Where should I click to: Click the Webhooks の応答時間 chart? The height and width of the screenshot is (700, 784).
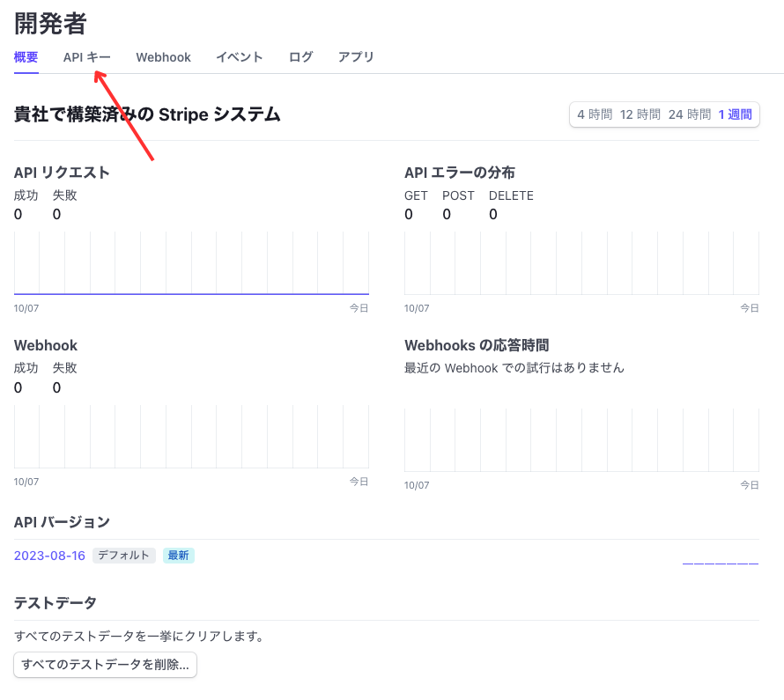pyautogui.click(x=581, y=440)
